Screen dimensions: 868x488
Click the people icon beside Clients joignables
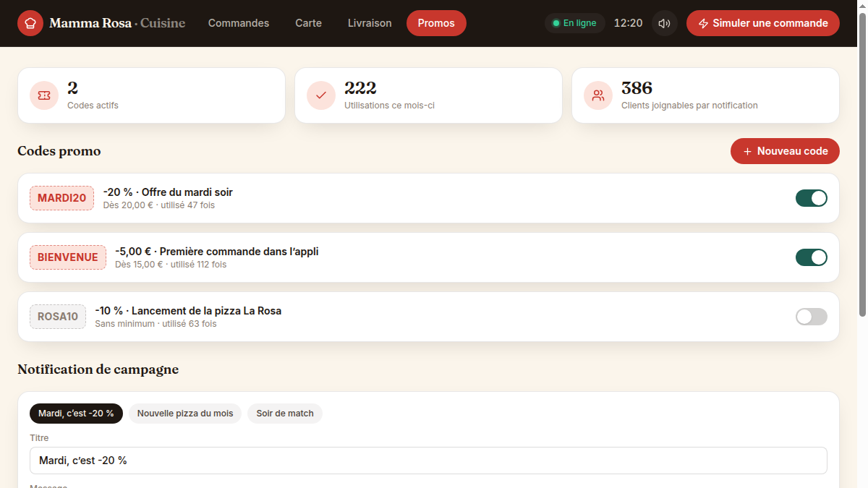pos(598,95)
